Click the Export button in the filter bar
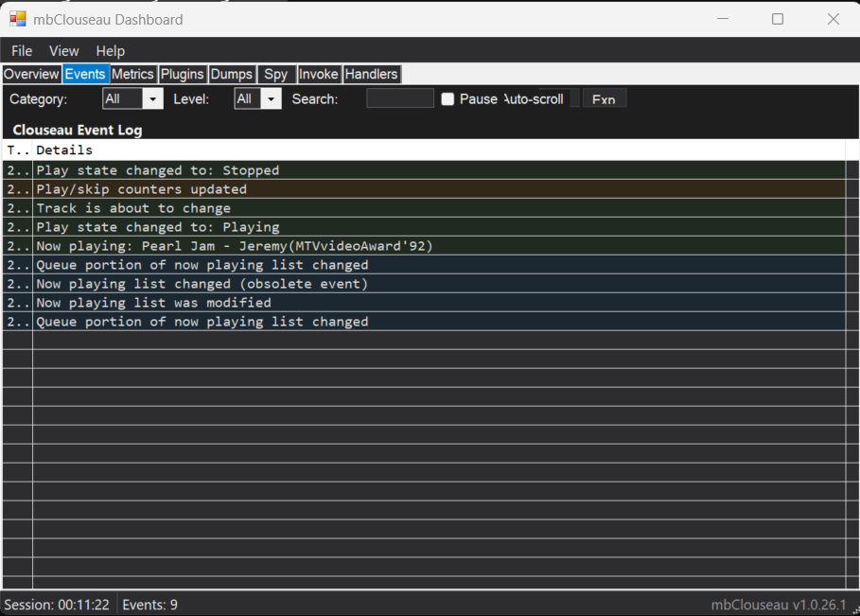The image size is (860, 616). [x=604, y=99]
